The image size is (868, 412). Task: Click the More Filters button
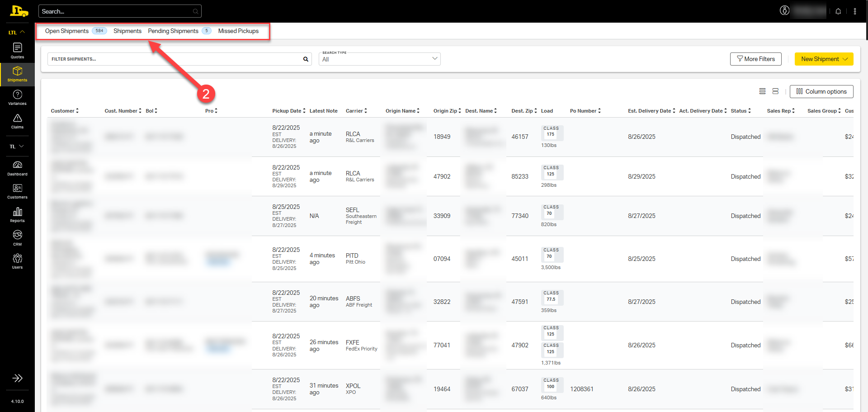pos(755,59)
